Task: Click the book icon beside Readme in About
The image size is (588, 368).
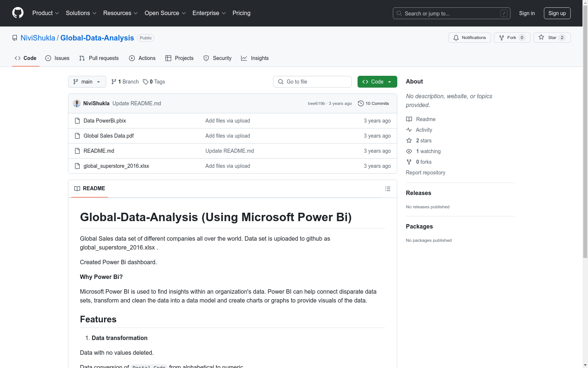Action: pos(409,119)
